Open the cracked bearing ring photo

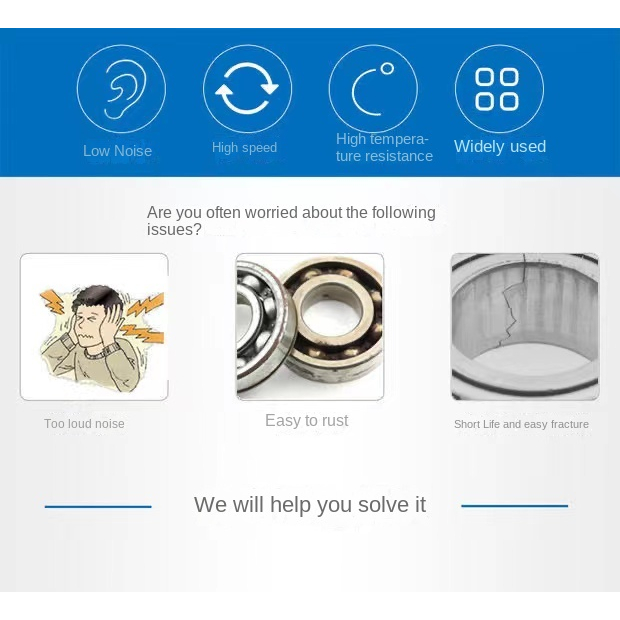click(525, 327)
